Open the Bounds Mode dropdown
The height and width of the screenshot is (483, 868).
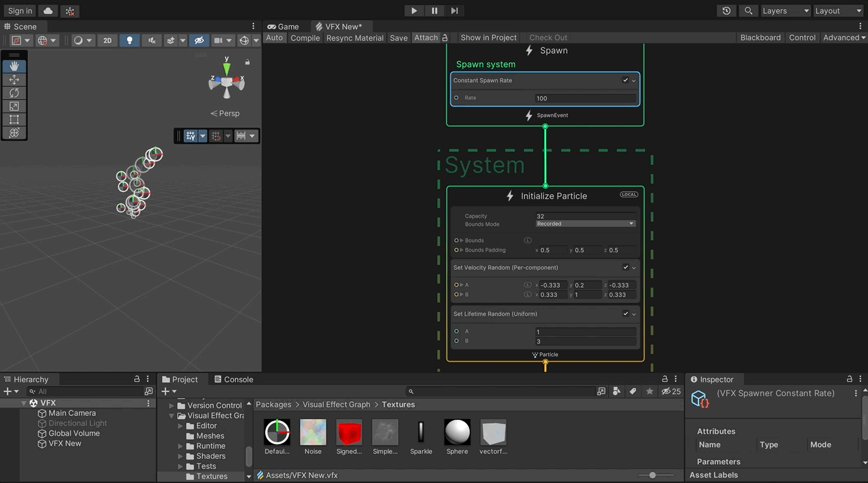point(585,224)
